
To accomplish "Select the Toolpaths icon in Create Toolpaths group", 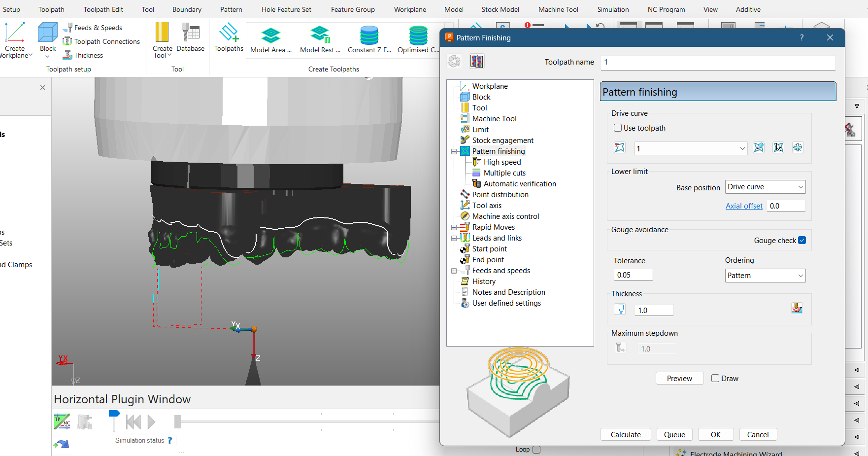I will [228, 37].
